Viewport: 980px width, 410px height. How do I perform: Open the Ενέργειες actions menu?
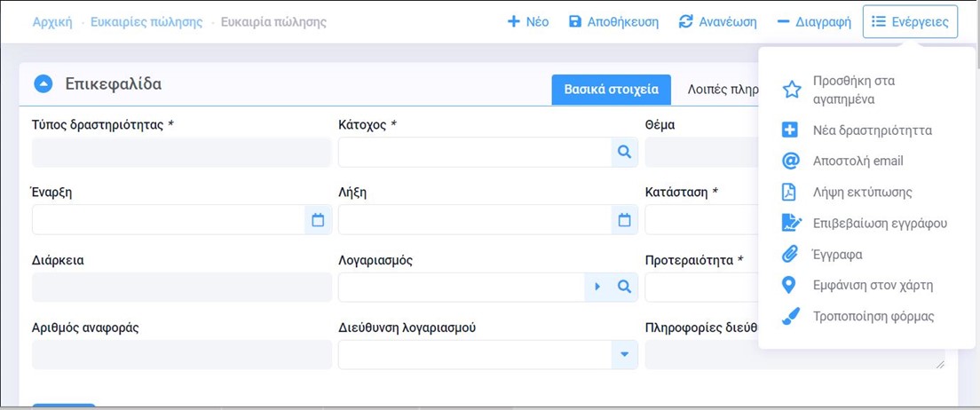(x=910, y=21)
